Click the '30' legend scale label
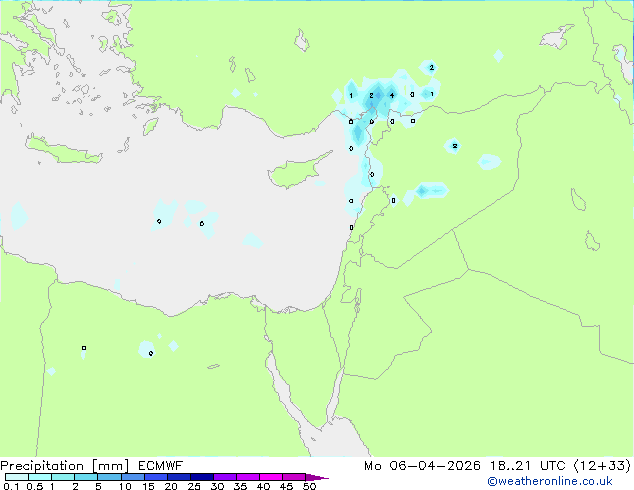Viewport: 634px width, 490px height. point(217,486)
